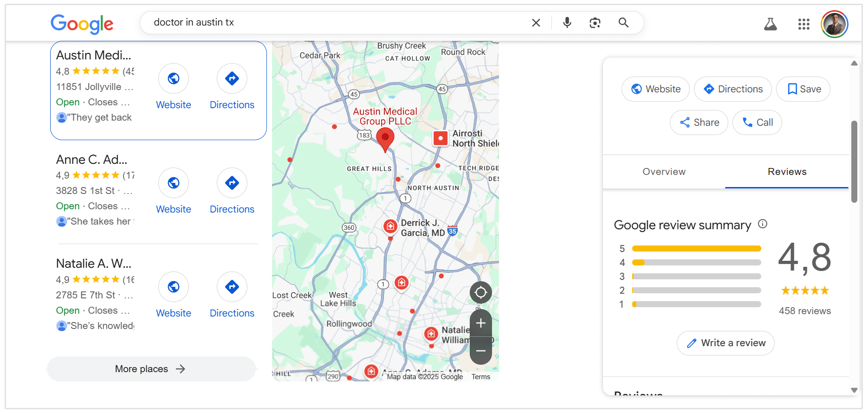Viewport: 868px width, 413px height.
Task: Open Search Labs flask icon
Action: [770, 24]
